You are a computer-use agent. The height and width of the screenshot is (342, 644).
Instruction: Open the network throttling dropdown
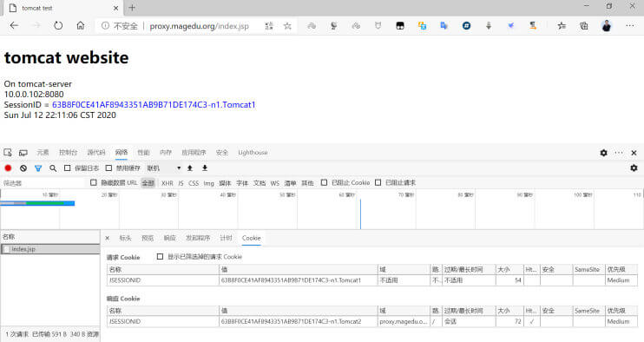coord(164,168)
